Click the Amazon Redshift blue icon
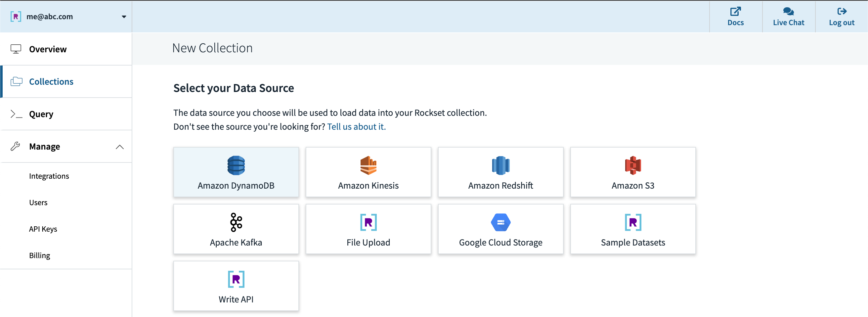The image size is (868, 317). click(x=501, y=165)
